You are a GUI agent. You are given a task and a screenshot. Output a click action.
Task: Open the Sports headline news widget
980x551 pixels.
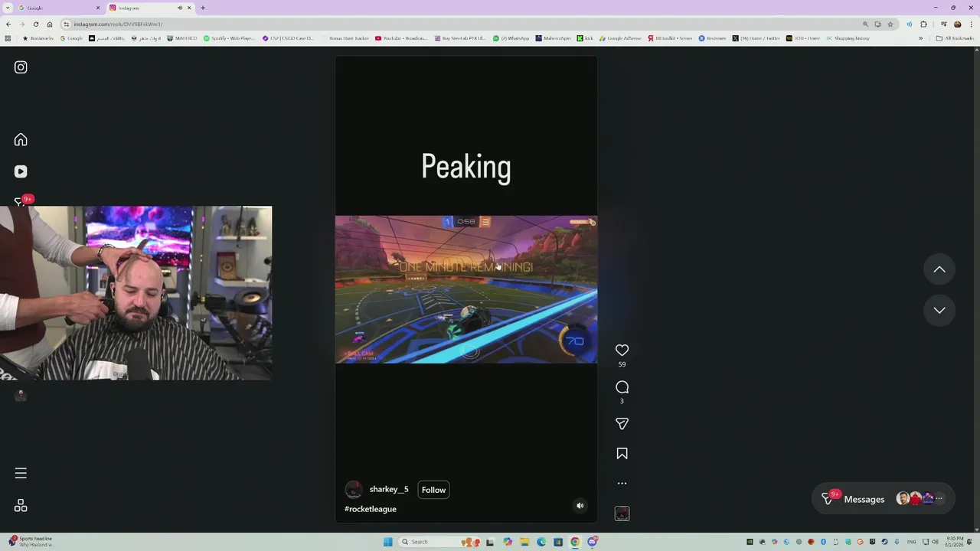coord(32,542)
